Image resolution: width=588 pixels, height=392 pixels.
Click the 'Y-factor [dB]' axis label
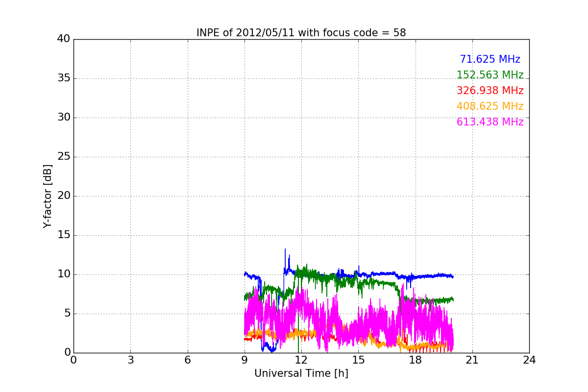pos(48,196)
